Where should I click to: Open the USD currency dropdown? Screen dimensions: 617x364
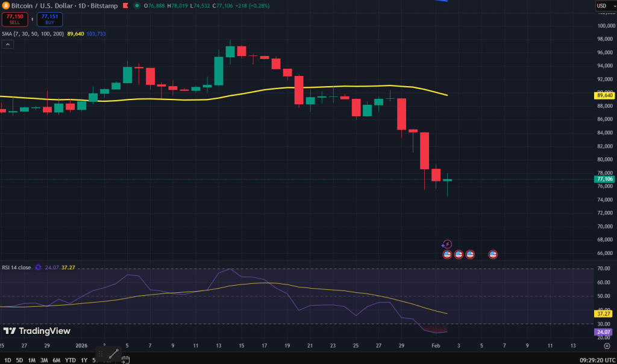coord(606,6)
